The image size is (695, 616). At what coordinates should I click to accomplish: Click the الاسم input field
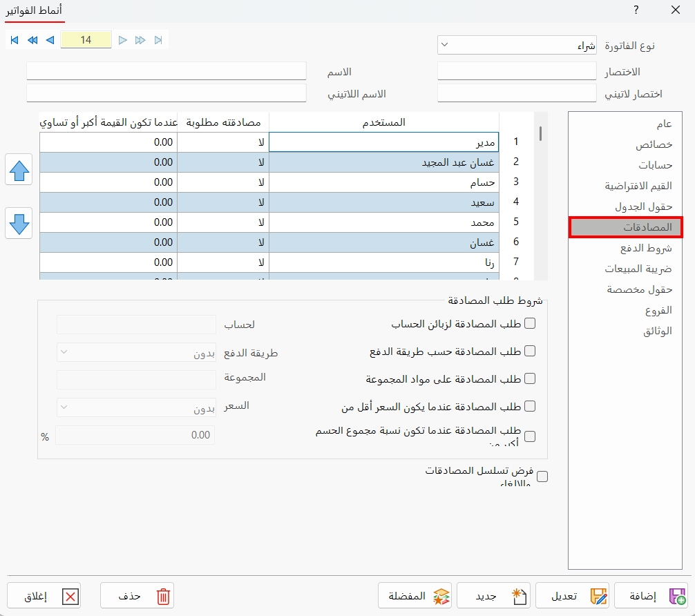pyautogui.click(x=166, y=71)
